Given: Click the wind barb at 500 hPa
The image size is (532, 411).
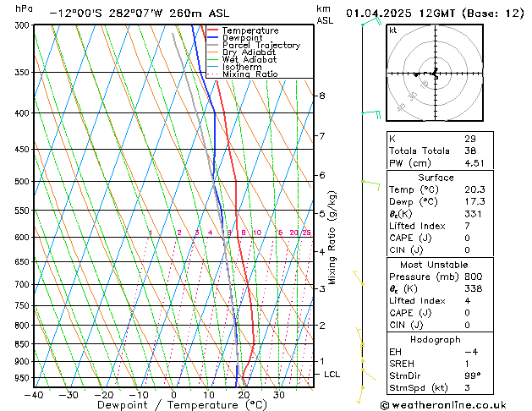Looking at the screenshot, I should click(370, 185).
